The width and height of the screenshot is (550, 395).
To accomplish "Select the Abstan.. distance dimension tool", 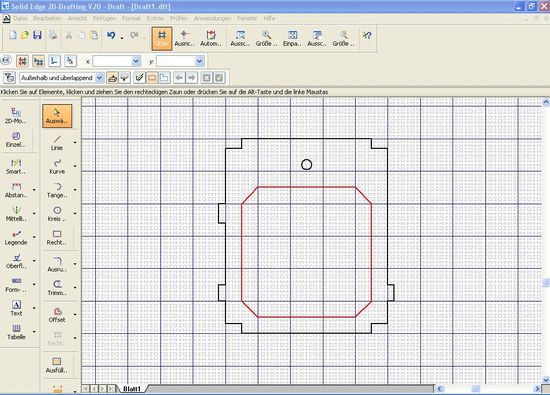I will point(16,190).
